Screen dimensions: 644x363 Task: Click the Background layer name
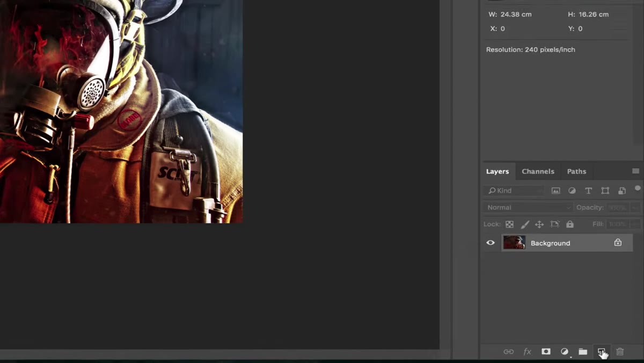click(x=550, y=243)
